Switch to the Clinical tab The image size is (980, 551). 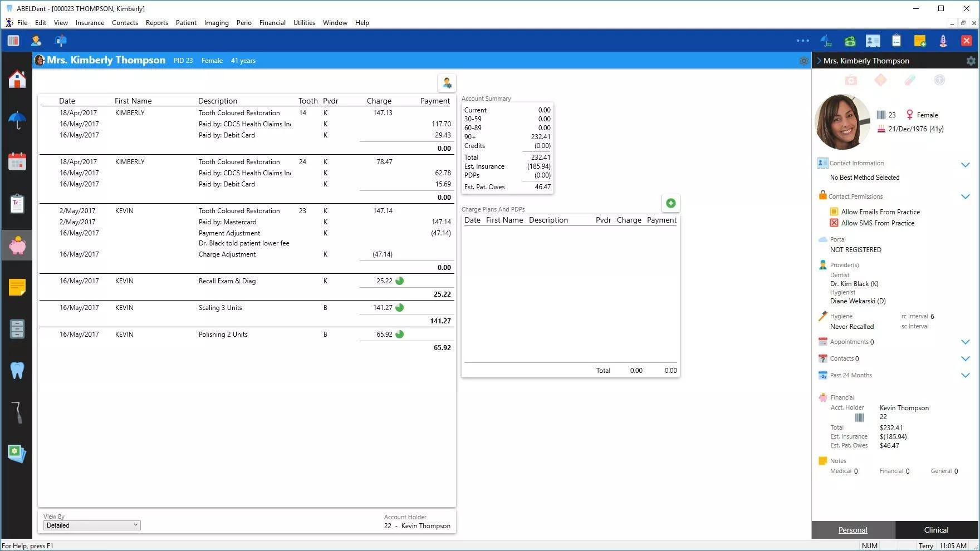click(x=936, y=530)
